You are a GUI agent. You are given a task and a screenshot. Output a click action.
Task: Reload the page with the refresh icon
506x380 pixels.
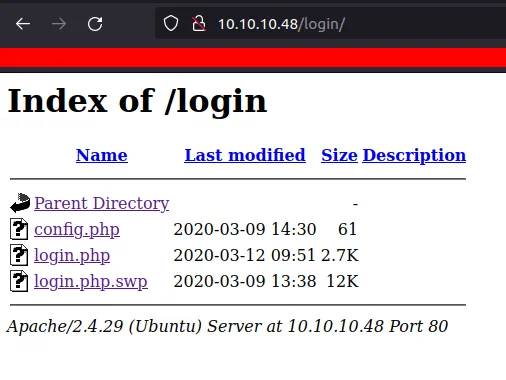click(95, 24)
